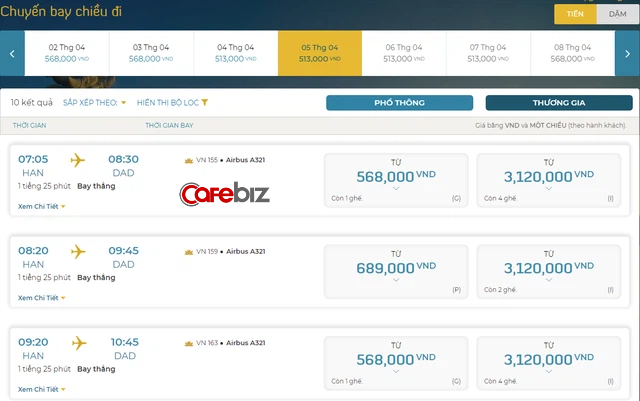Click the Phổ Thông economy class button
This screenshot has width=640, height=401.
(x=399, y=103)
